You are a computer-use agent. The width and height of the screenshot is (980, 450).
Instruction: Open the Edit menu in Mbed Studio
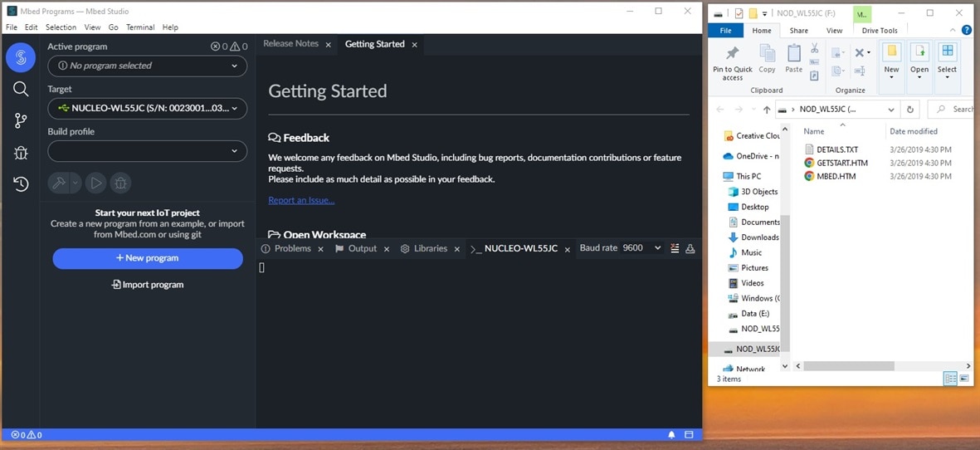tap(32, 27)
